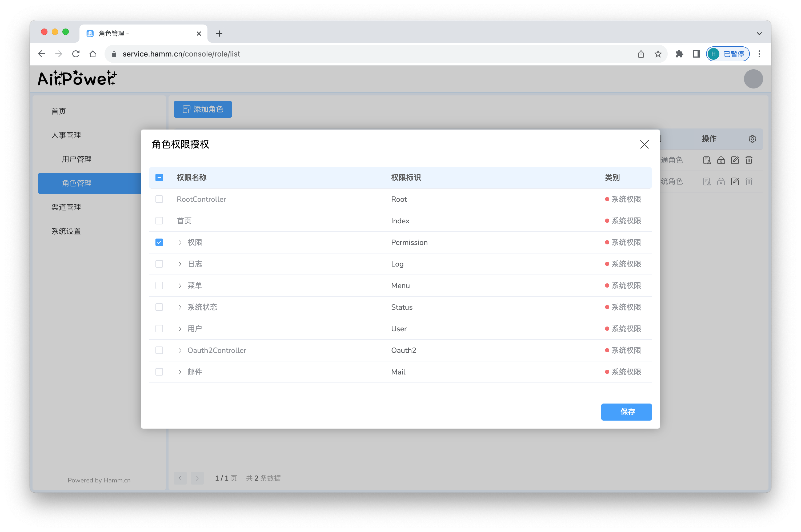
Task: Reload the page
Action: 76,54
